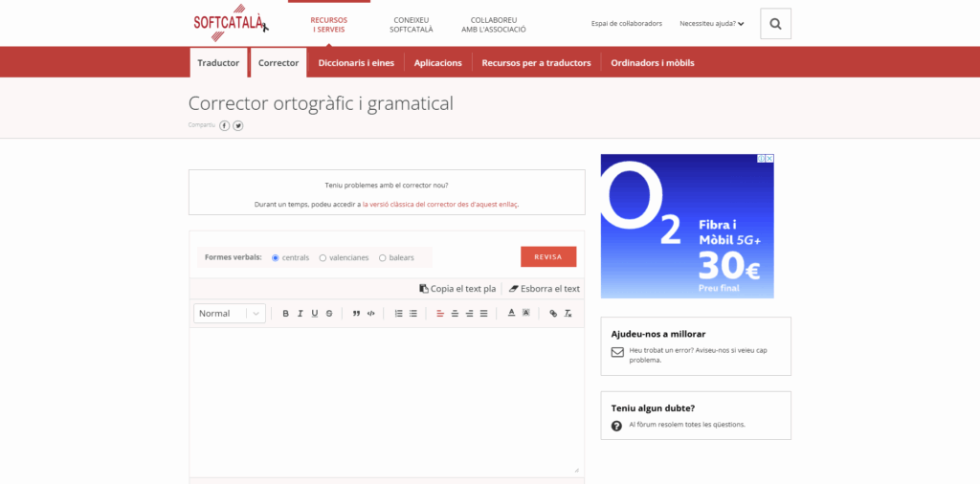Click inside the text editor area
The height and width of the screenshot is (484, 980).
click(x=387, y=400)
